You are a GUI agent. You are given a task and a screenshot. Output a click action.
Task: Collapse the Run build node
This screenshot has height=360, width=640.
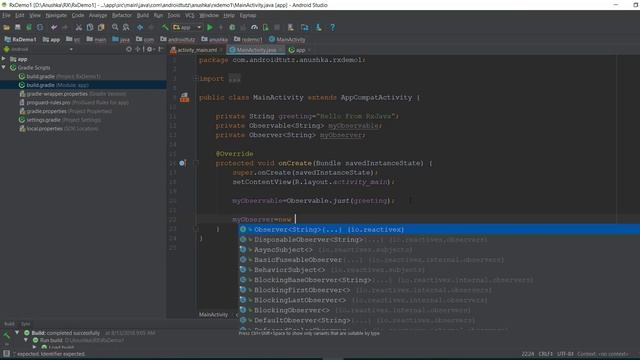tap(26, 340)
